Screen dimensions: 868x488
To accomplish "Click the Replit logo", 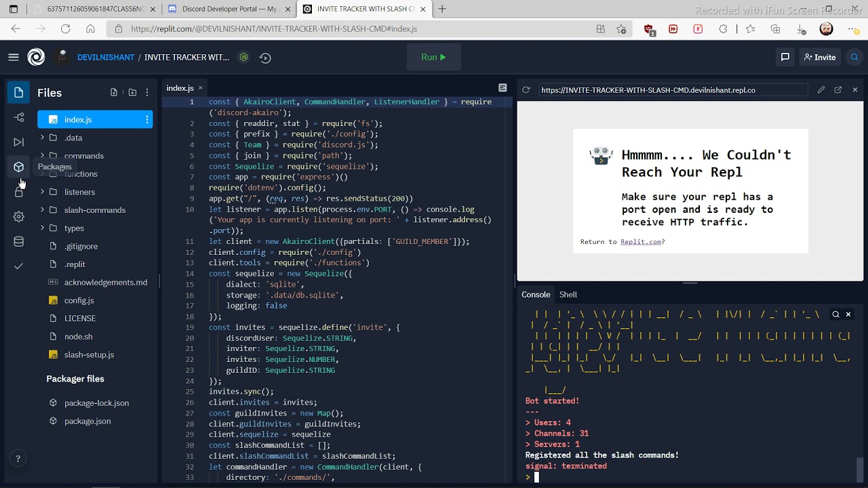I will (36, 58).
